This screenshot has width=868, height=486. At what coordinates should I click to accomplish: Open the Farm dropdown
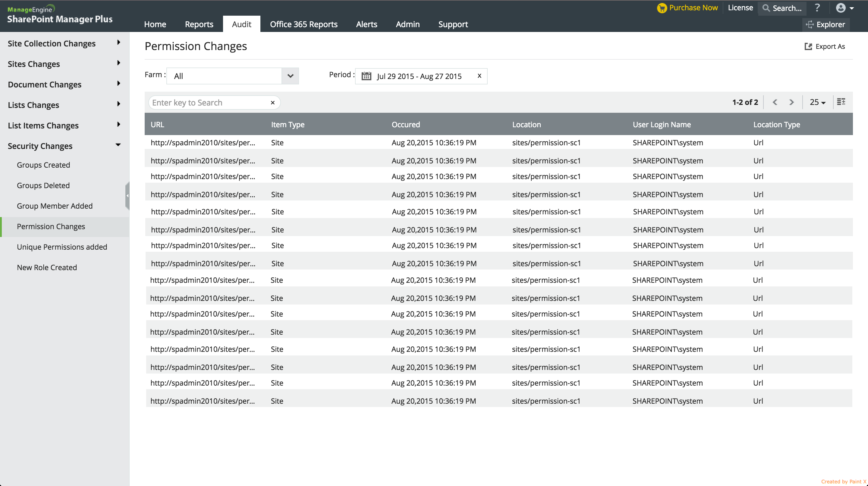pos(290,76)
